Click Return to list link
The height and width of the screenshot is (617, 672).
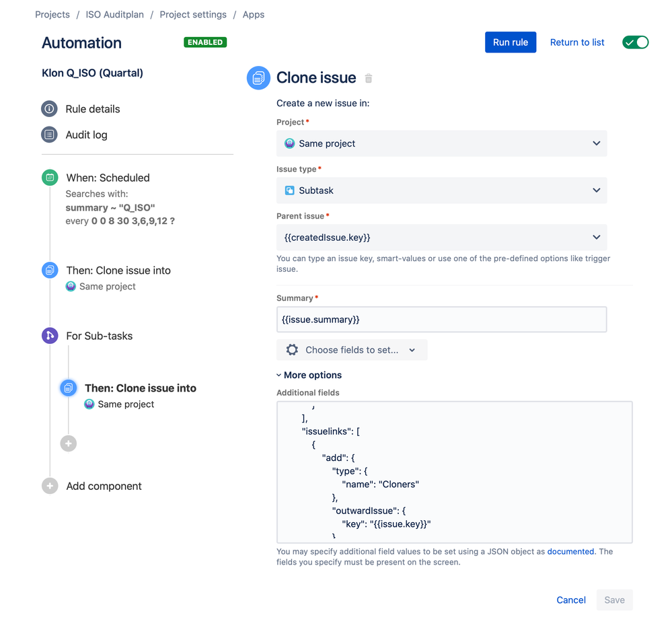[577, 42]
